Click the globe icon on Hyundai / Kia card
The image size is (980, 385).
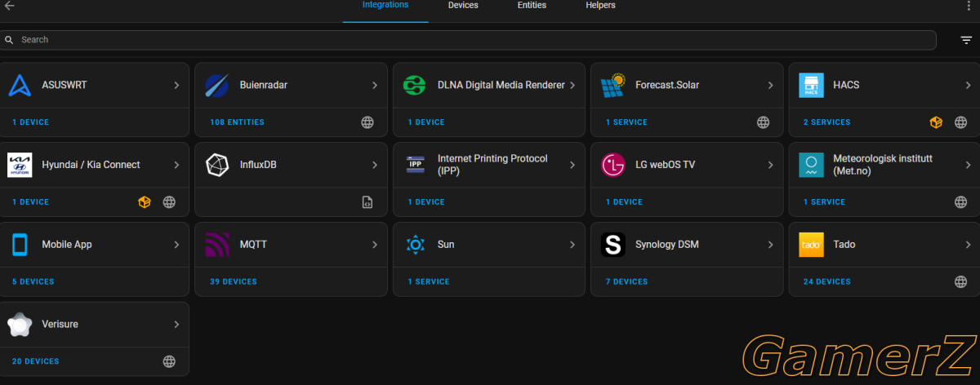click(x=169, y=202)
